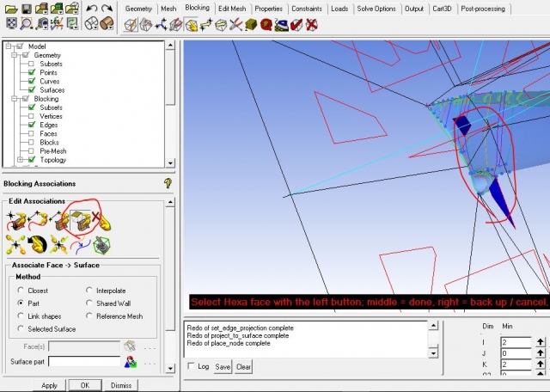Click the Surface part input field
The width and height of the screenshot is (550, 392).
(x=83, y=362)
